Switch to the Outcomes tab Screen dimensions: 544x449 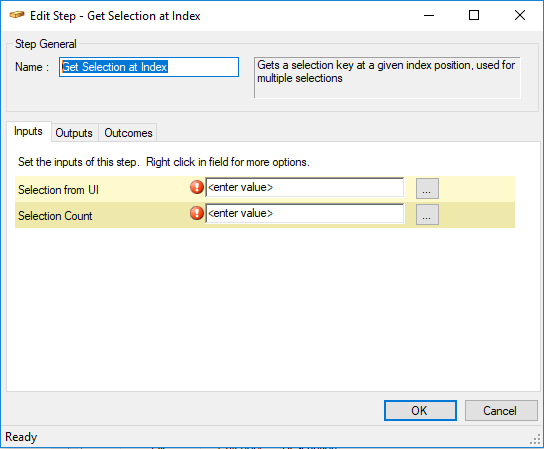[128, 133]
